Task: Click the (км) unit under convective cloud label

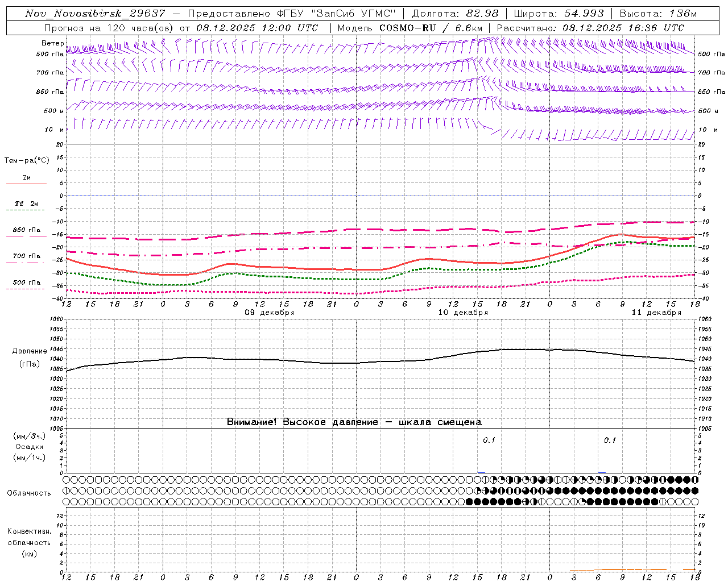Action: (29, 554)
